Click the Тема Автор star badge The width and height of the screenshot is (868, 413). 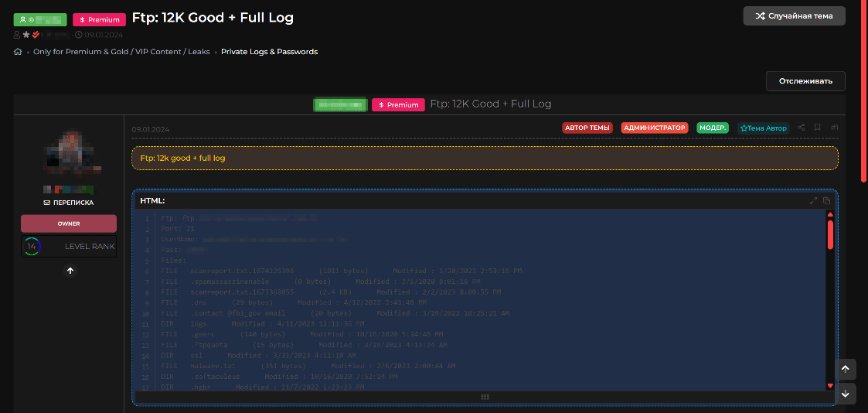(762, 128)
